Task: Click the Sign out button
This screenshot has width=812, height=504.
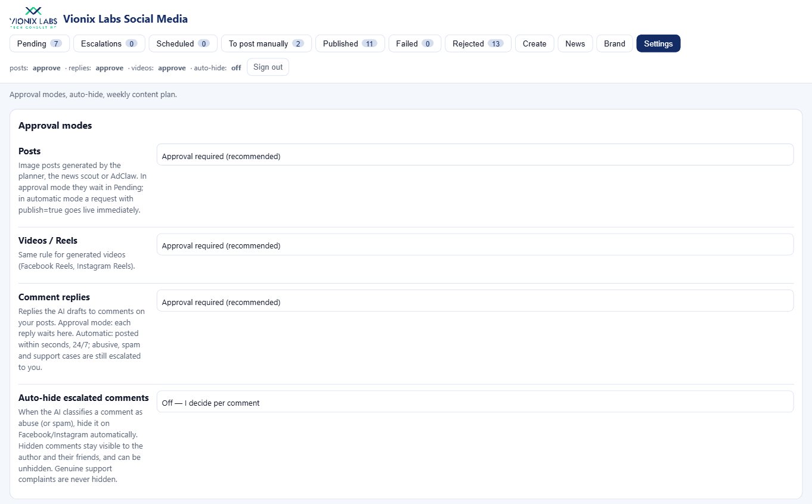Action: (268, 67)
